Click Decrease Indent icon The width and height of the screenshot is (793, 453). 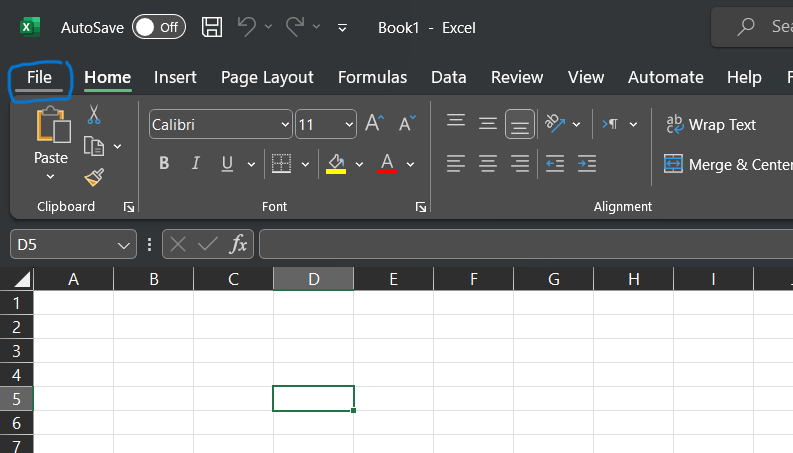coord(555,164)
